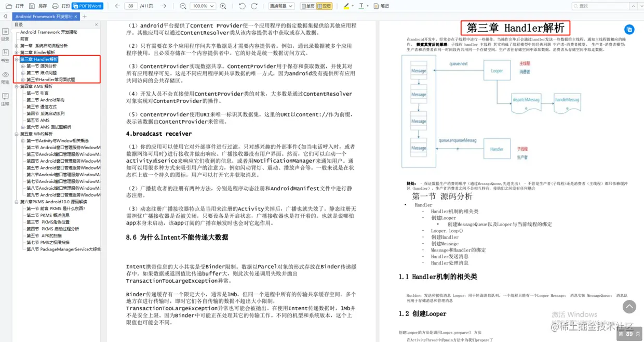Click the 打开 open-file folder icon
This screenshot has width=644, height=342.
9,6
